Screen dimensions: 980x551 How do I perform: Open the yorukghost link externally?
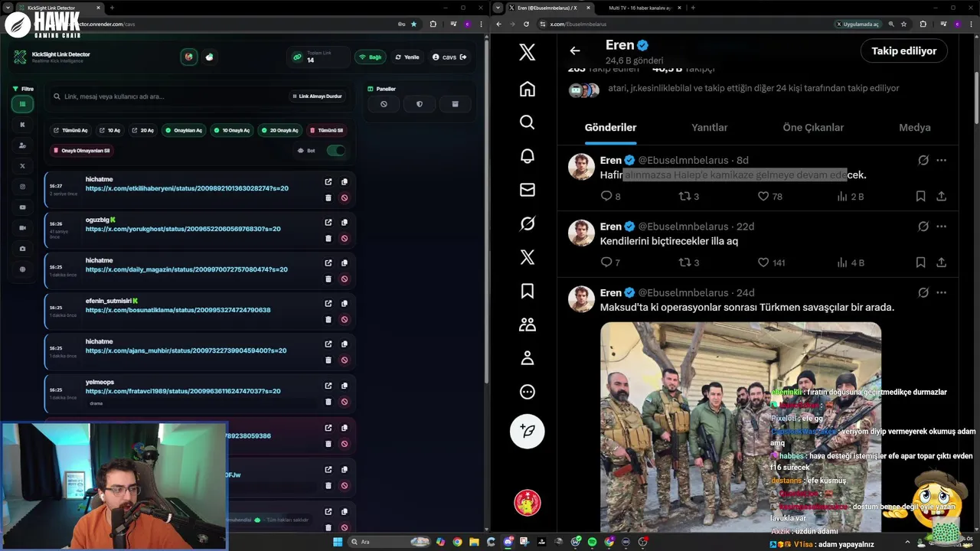coord(328,222)
